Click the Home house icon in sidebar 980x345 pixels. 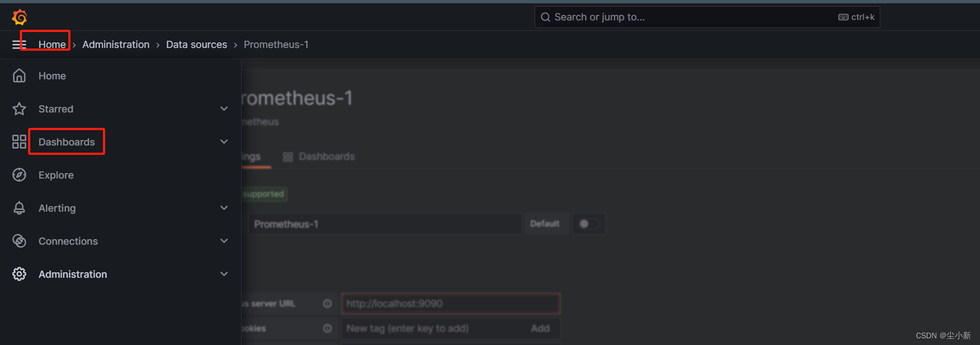pos(19,76)
